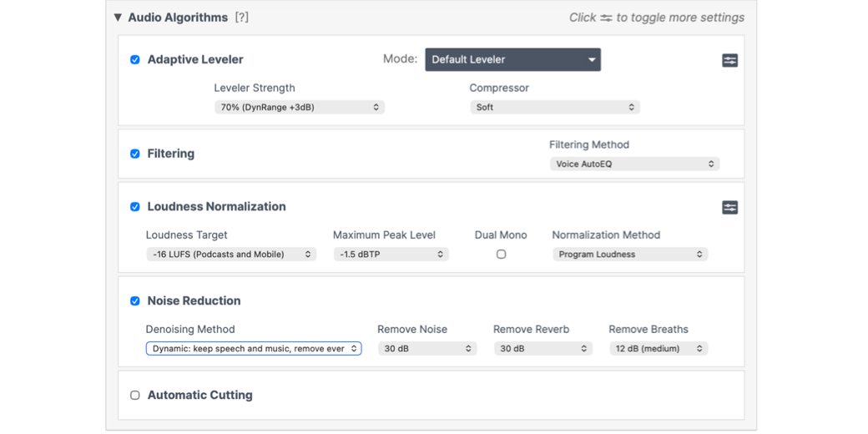Adjust the Remove Reverb amount dropdown
The height and width of the screenshot is (434, 868).
coord(542,349)
